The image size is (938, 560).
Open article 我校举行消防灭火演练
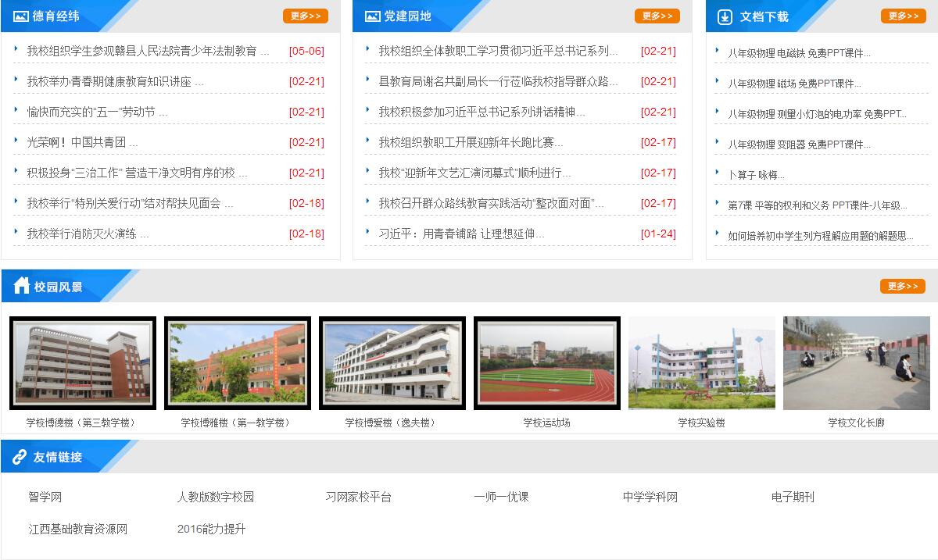click(88, 234)
